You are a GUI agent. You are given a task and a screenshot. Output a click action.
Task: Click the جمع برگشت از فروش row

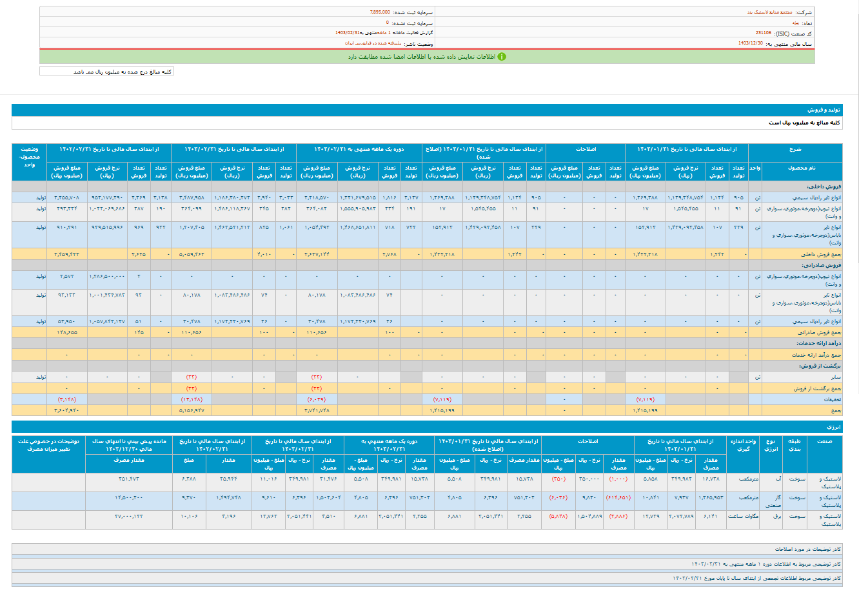pyautogui.click(x=816, y=388)
